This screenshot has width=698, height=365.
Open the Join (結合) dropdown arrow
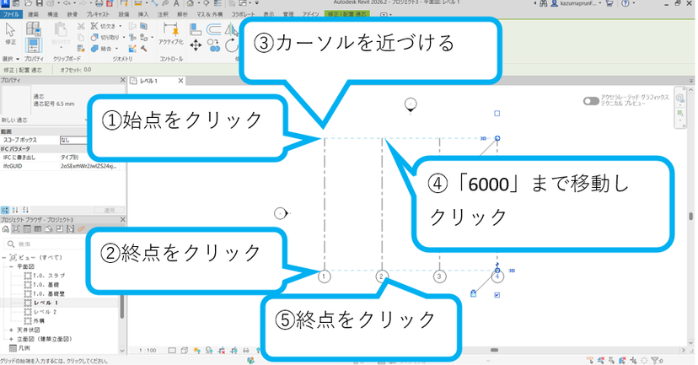[117, 48]
